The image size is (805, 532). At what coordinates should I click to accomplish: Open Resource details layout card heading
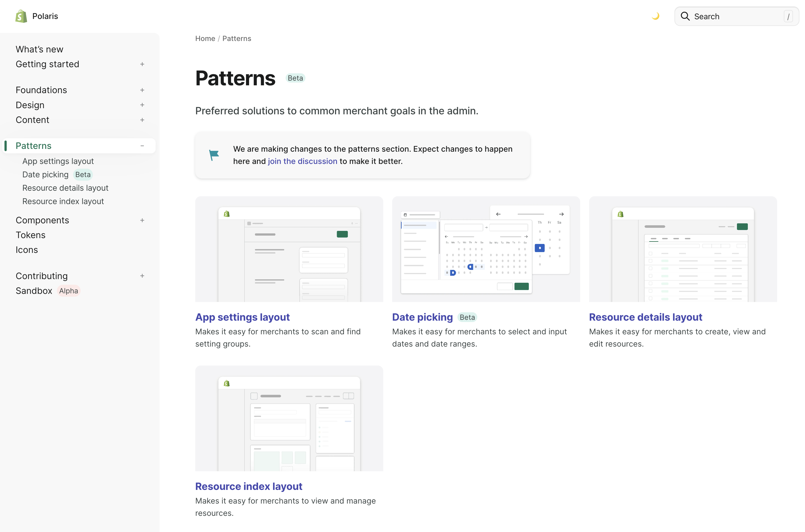[645, 317]
